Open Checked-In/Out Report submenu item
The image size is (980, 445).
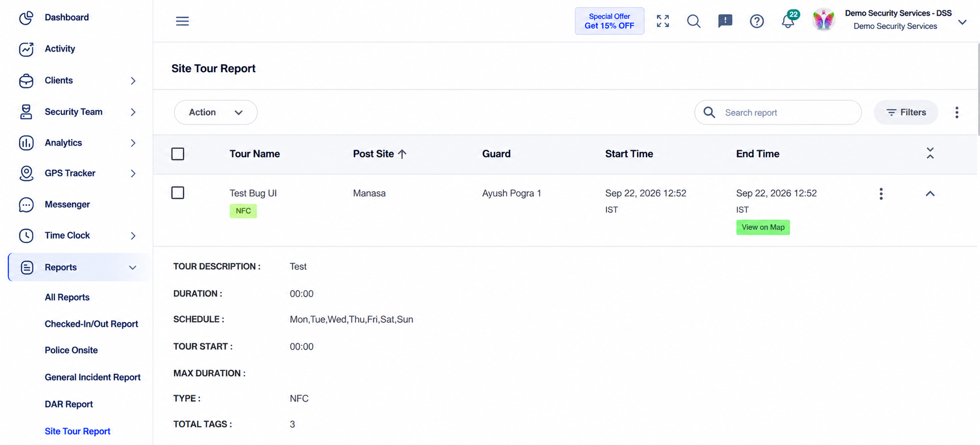92,324
